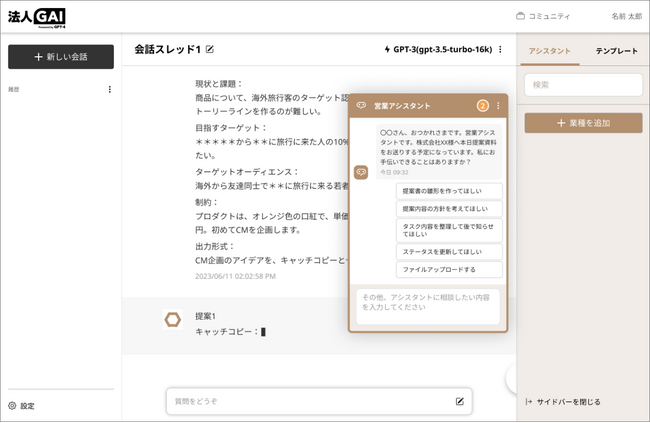This screenshot has width=650, height=423.
Task: Click the compose icon in the question box
Action: pos(459,401)
